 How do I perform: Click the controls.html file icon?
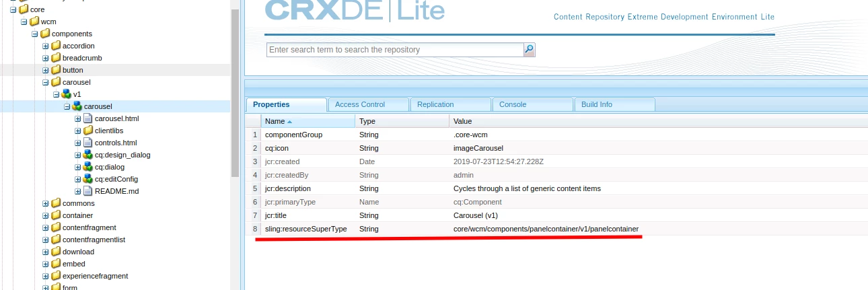pos(88,143)
